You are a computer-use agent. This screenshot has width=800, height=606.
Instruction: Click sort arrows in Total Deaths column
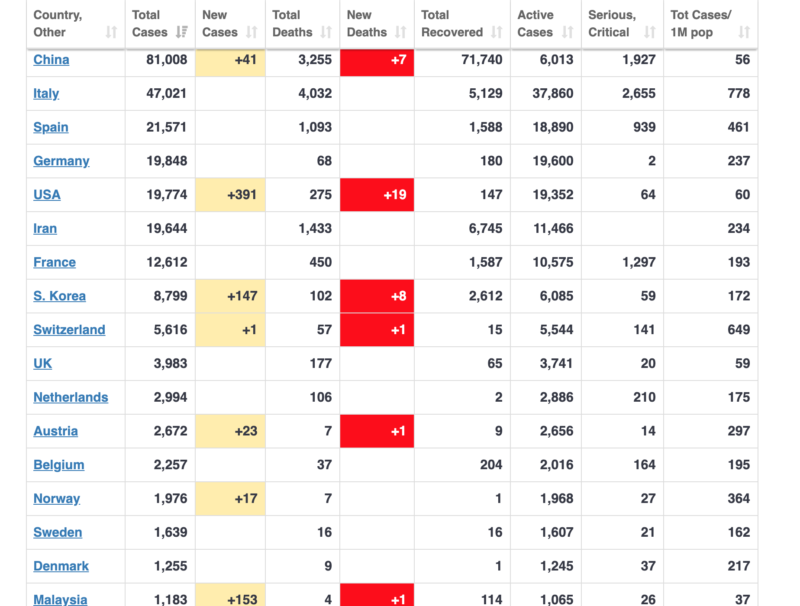tap(325, 32)
